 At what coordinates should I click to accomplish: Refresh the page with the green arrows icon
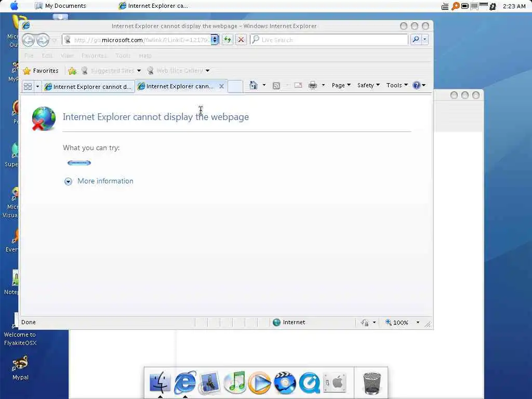(228, 39)
